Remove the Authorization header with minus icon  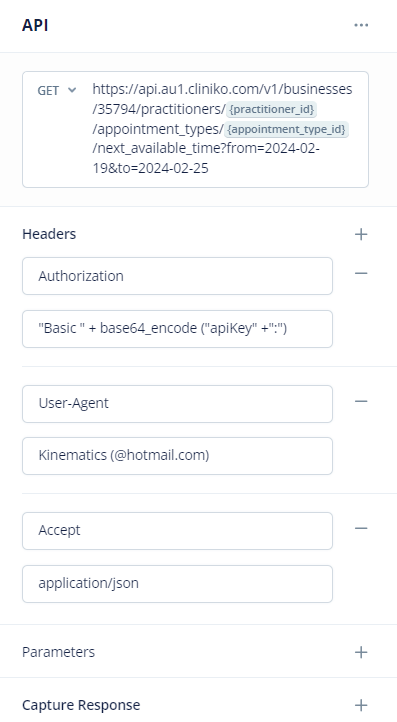[x=361, y=274]
